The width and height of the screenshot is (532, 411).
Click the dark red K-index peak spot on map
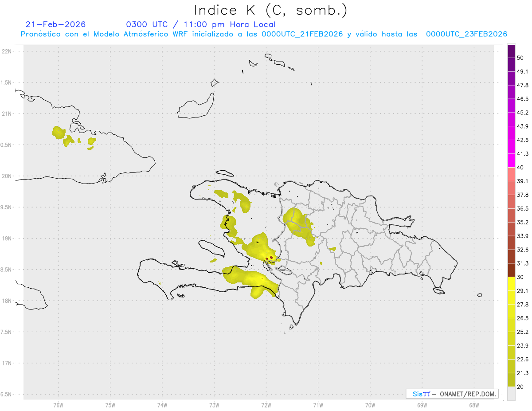click(271, 257)
